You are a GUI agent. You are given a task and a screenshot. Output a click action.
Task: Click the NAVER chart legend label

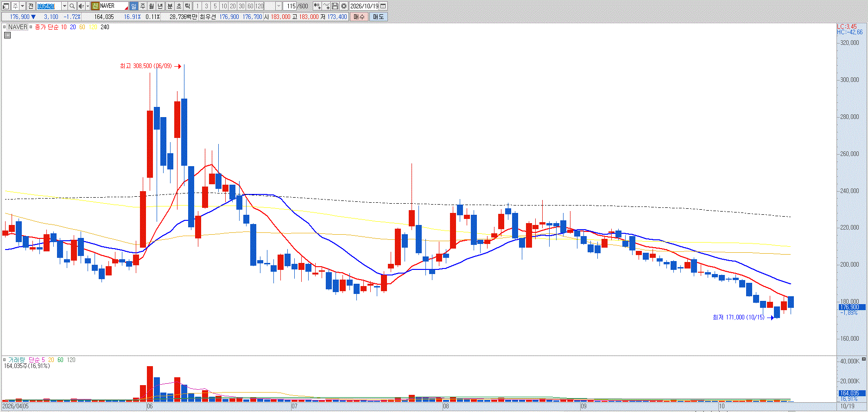(18, 27)
